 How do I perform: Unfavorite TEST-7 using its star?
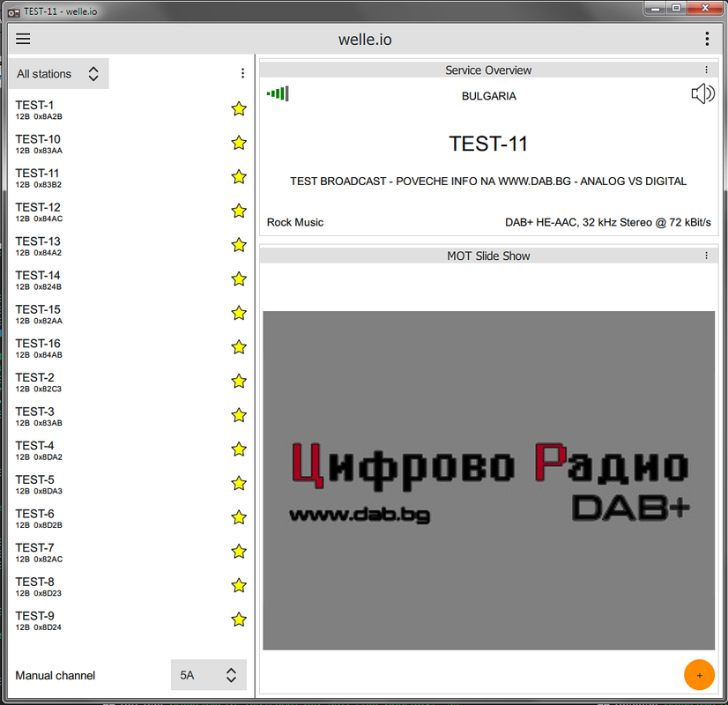pyautogui.click(x=239, y=552)
